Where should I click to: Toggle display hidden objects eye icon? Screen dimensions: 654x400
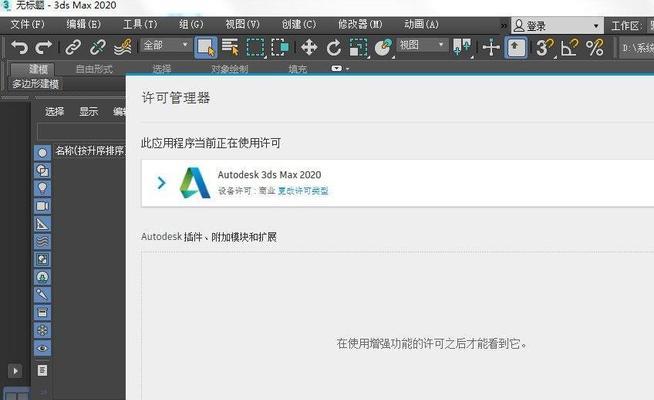tap(42, 348)
